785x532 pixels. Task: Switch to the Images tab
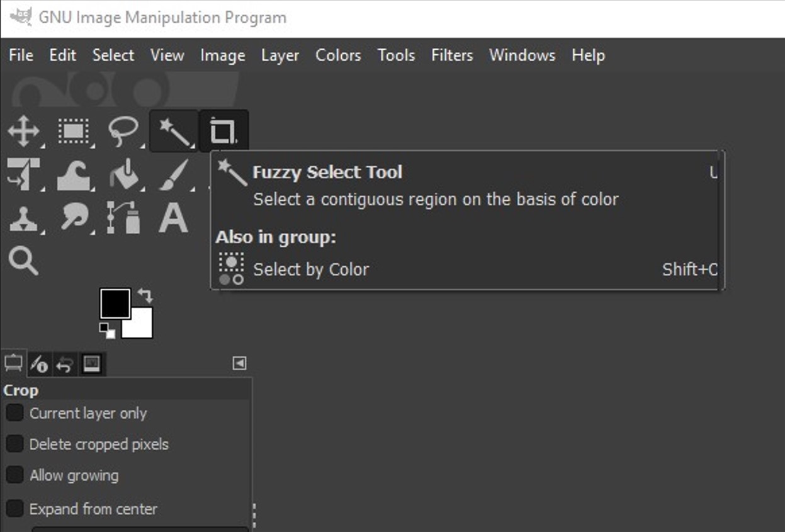coord(91,365)
